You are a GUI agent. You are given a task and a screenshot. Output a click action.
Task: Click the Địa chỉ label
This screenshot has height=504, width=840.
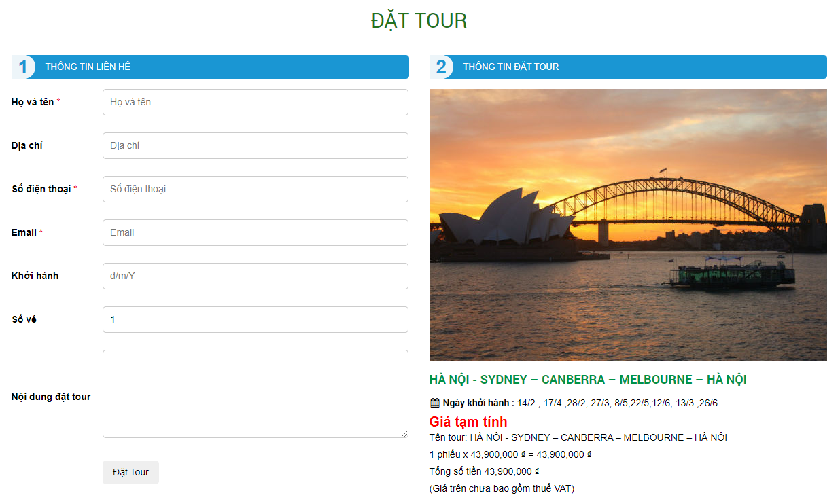[27, 145]
